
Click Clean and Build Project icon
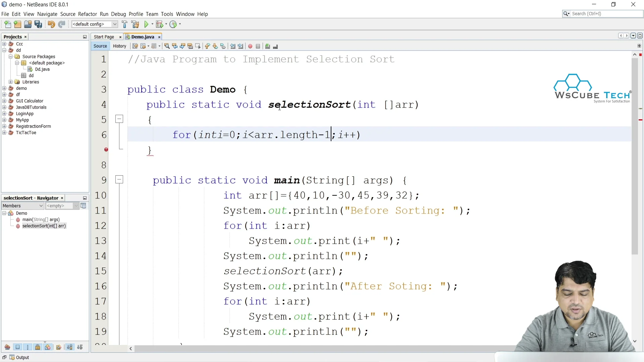click(135, 24)
